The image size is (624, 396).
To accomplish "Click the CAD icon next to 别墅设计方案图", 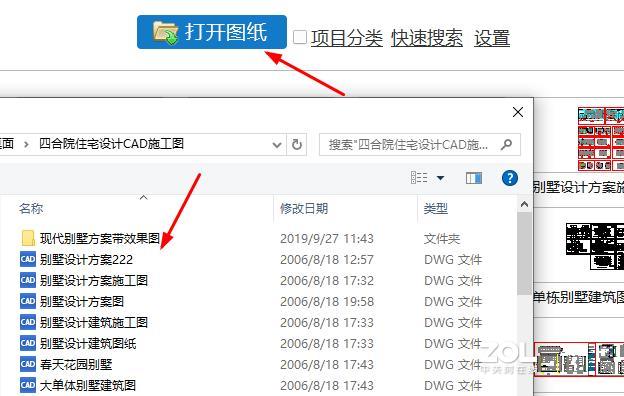I will 28,301.
